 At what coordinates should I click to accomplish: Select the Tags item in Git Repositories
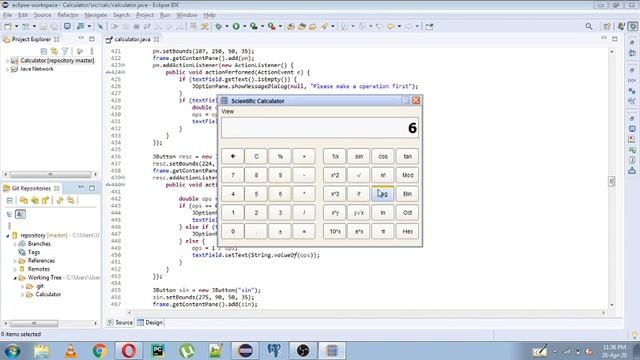point(34,252)
